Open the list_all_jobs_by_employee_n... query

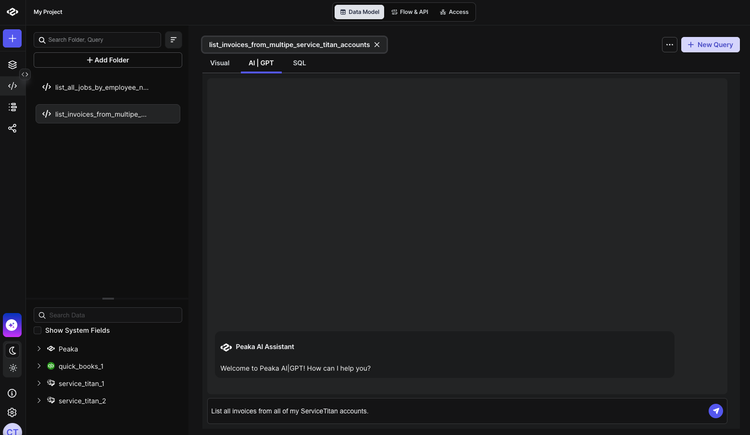coord(108,87)
